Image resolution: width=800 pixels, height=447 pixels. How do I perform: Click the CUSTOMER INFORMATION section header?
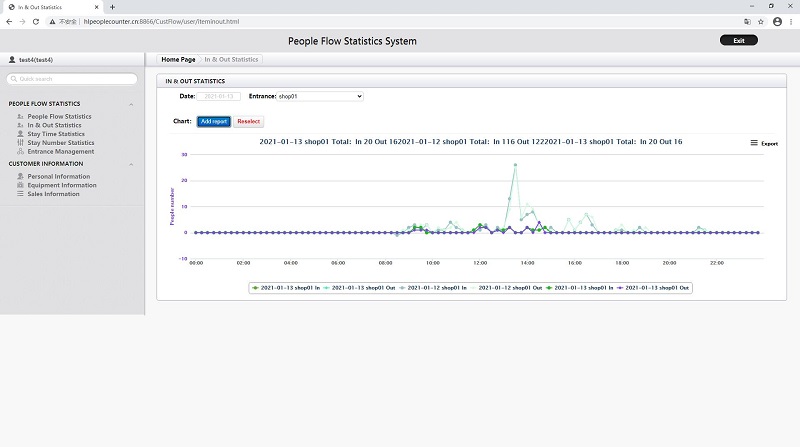pyautogui.click(x=46, y=164)
